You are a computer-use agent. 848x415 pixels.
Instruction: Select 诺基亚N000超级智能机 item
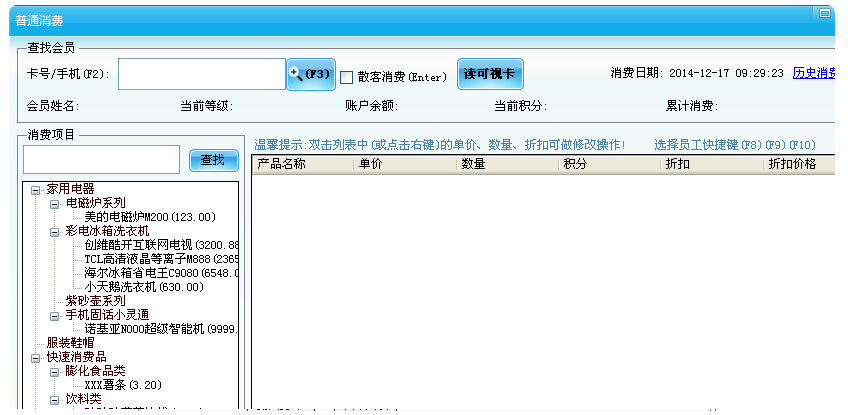161,329
